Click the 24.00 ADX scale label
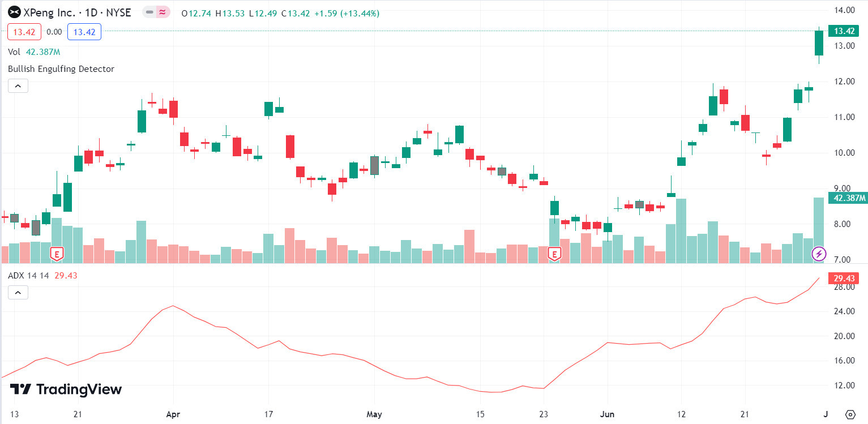 (844, 311)
